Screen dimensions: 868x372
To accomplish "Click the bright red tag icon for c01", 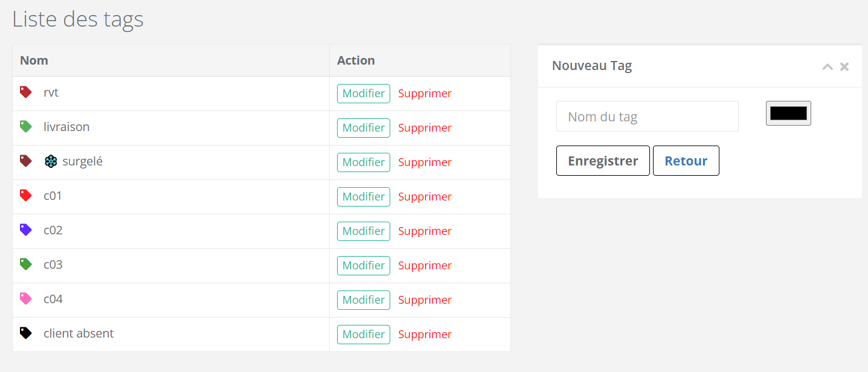I will pyautogui.click(x=25, y=195).
